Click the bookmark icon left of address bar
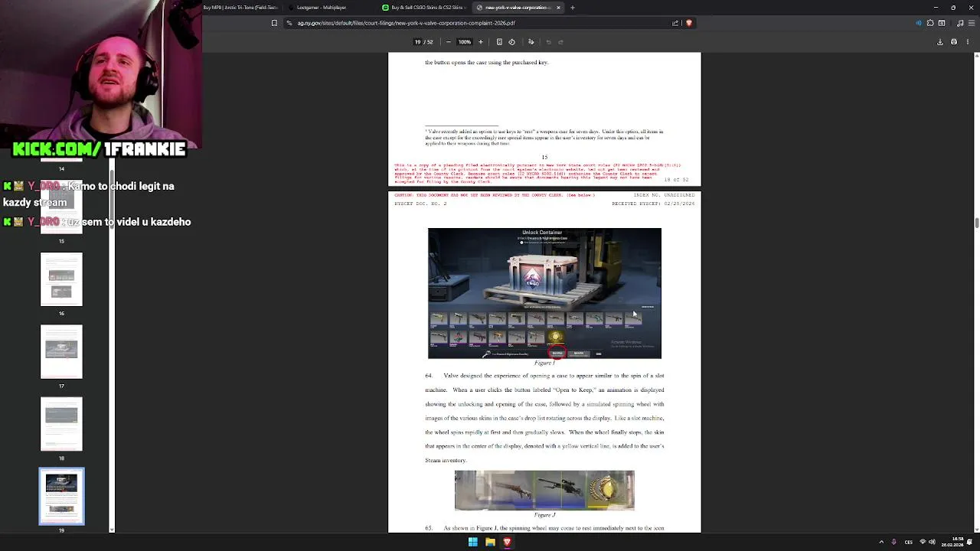 [x=274, y=23]
